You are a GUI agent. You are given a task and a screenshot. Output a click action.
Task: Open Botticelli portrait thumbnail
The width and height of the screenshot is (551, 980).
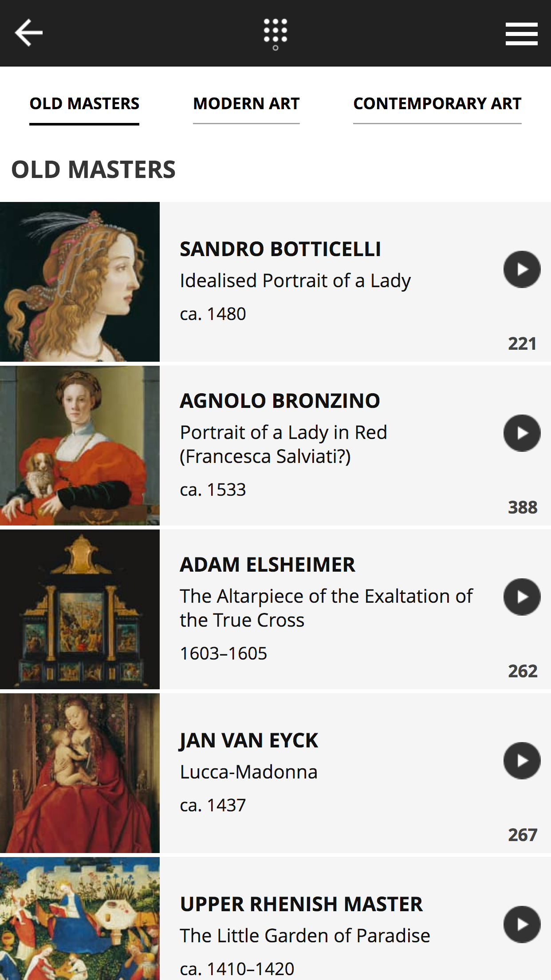(80, 282)
